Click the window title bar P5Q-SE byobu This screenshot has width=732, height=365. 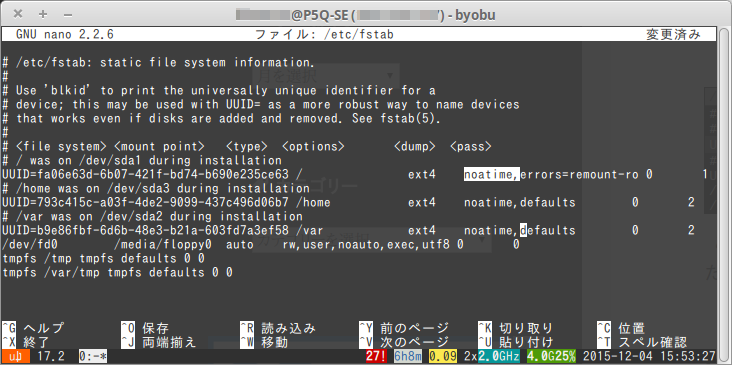(366, 15)
